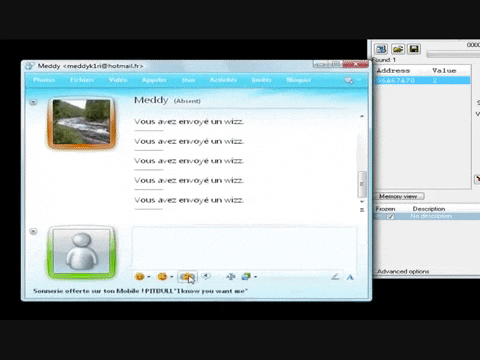Screen dimensions: 480x360
Task: Collapse Meddy's display picture toggle arrow
Action: coord(33,102)
